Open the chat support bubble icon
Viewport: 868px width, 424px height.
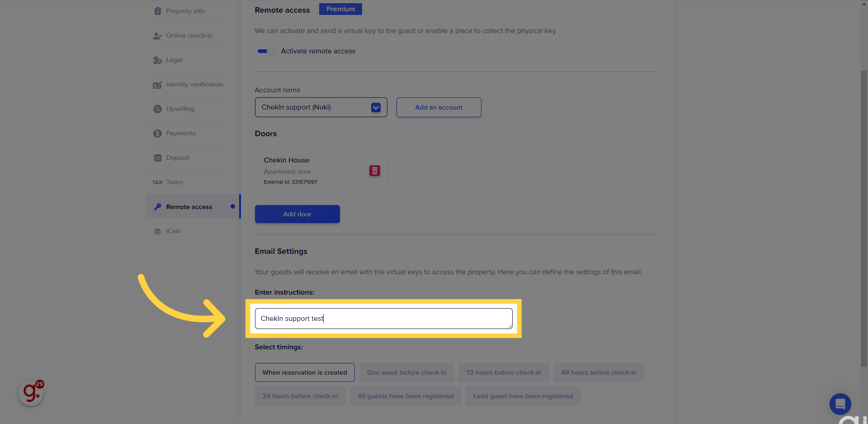coord(840,404)
